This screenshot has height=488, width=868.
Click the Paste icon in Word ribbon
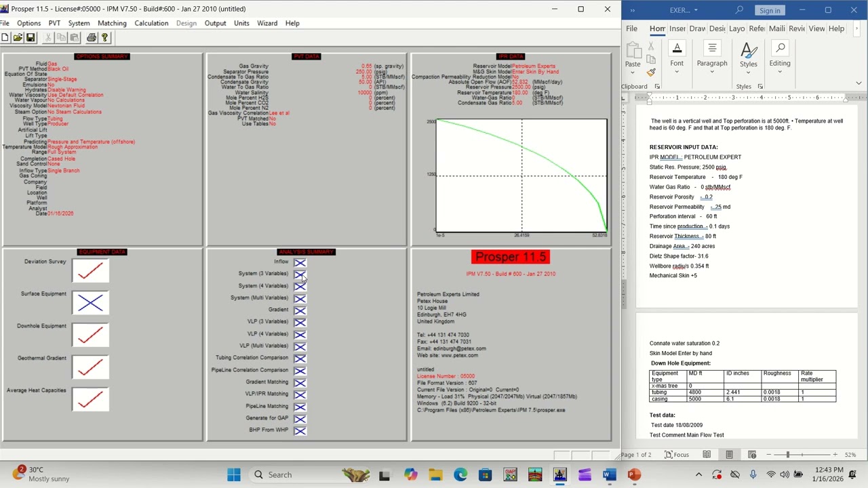pos(633,51)
